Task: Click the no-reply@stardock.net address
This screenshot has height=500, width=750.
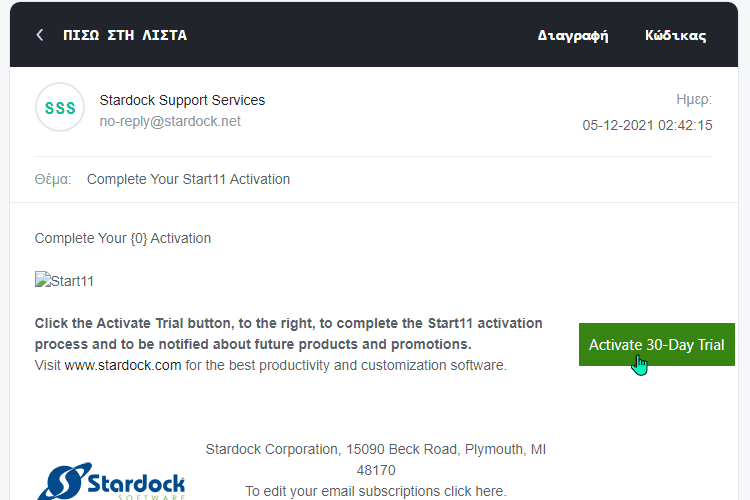Action: click(170, 122)
